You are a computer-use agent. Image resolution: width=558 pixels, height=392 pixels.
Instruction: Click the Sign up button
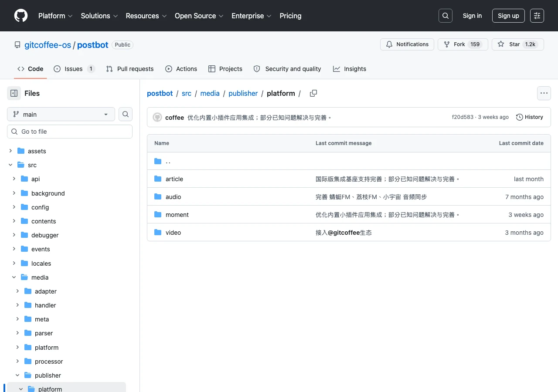point(508,16)
